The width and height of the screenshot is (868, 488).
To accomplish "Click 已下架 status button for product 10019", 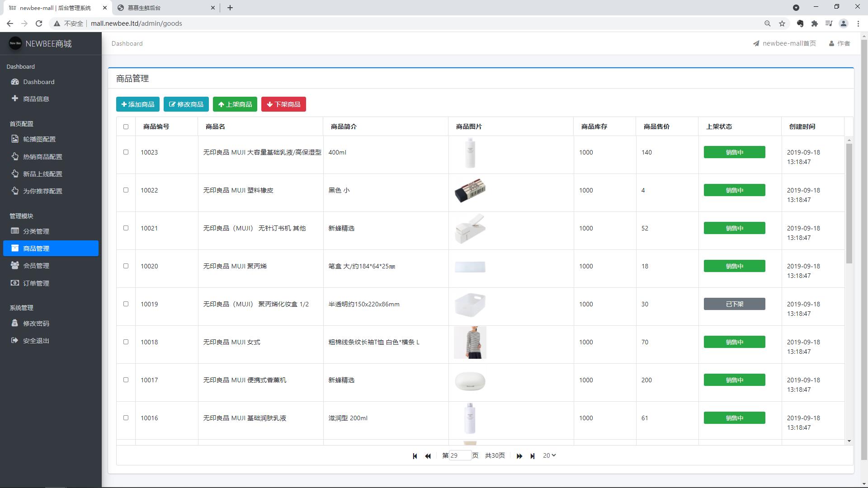I will click(x=735, y=304).
